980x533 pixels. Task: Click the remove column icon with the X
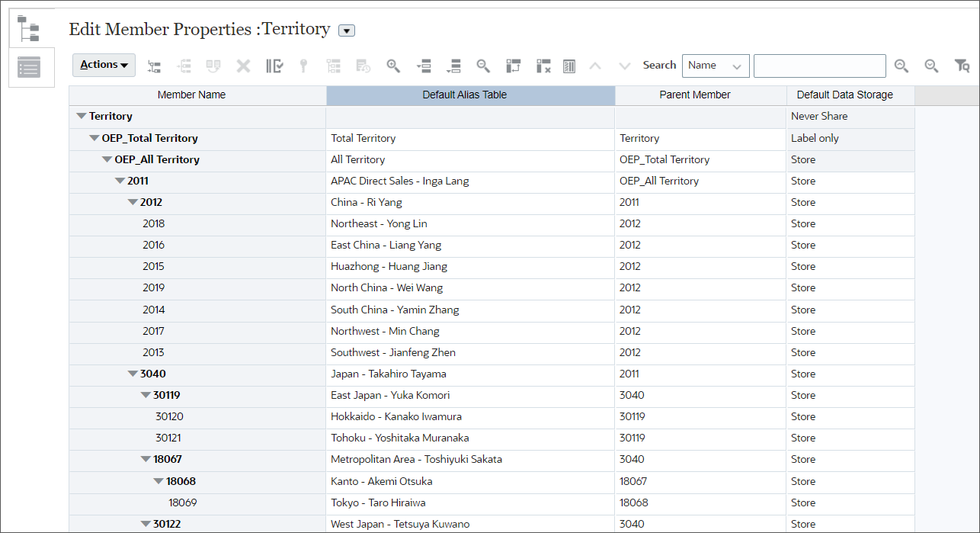point(543,66)
